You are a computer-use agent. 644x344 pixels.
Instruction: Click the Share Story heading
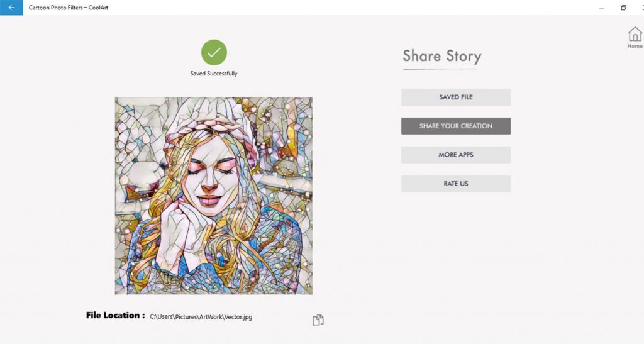(x=442, y=56)
